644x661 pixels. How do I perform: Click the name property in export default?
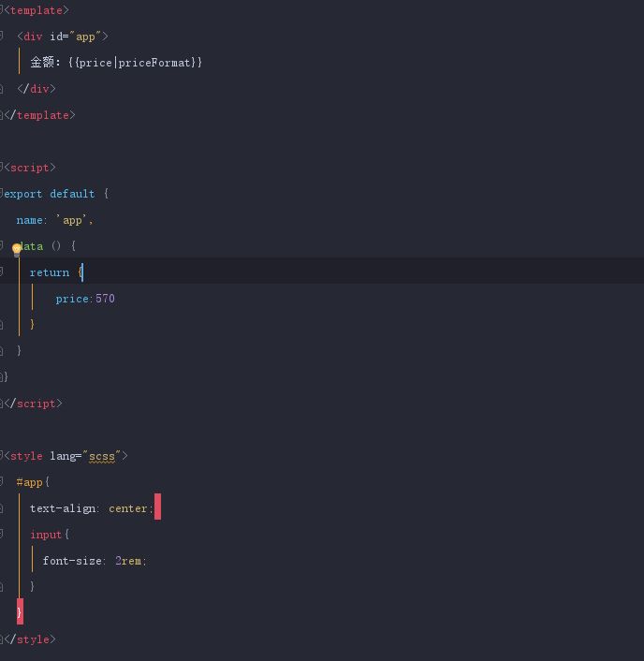click(30, 220)
